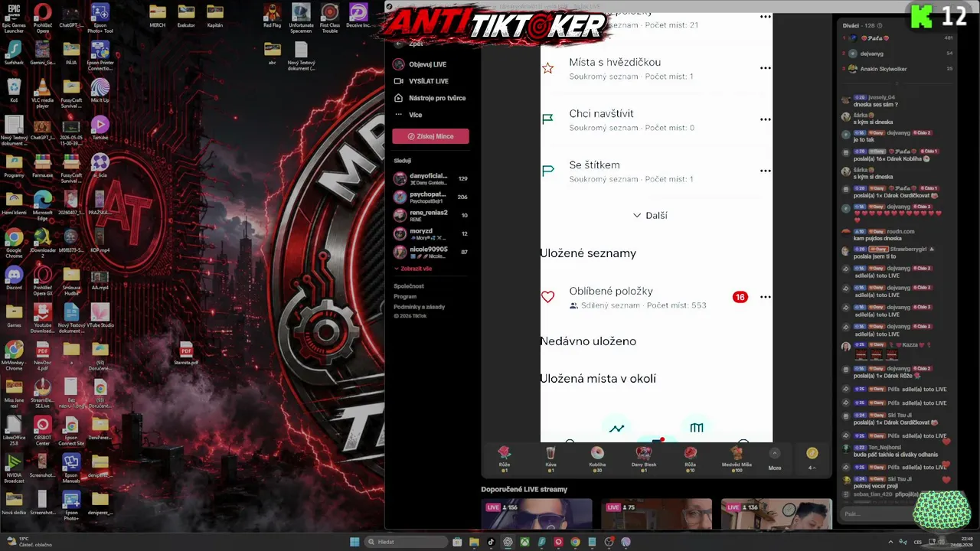The width and height of the screenshot is (980, 551).
Task: Open the Mix It Up desktop shortcut
Action: coord(100,93)
